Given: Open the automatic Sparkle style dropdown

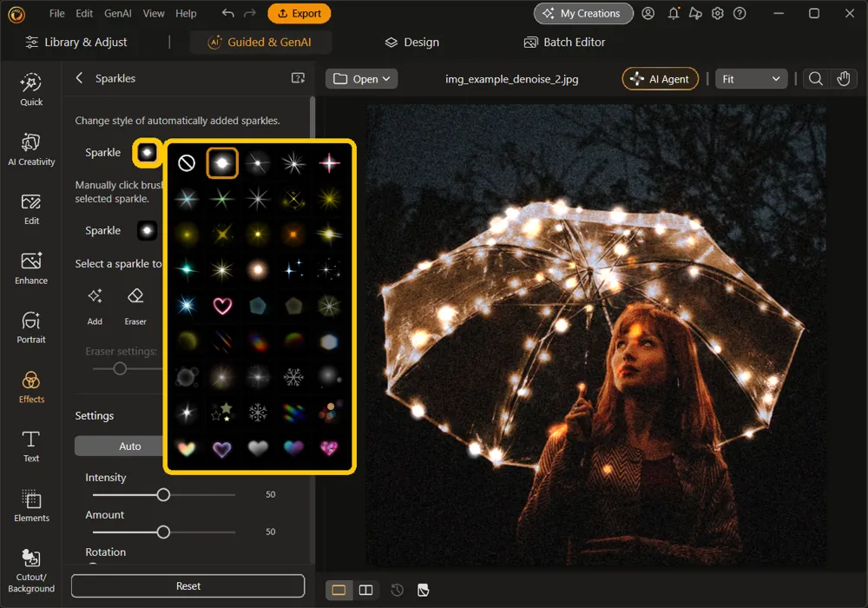Looking at the screenshot, I should coord(148,152).
